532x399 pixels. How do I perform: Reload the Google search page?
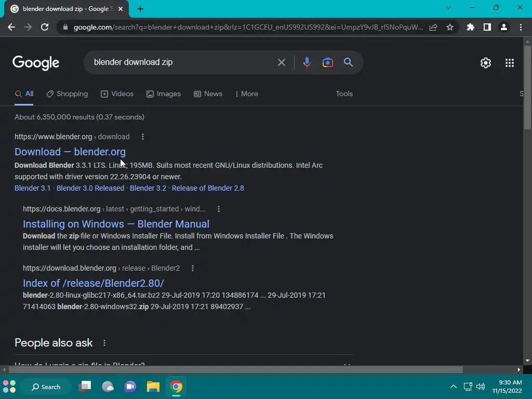pyautogui.click(x=45, y=27)
